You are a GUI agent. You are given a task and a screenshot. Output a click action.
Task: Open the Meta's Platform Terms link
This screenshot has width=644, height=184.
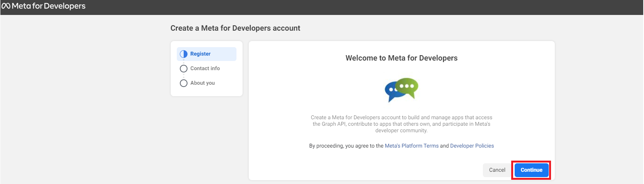[412, 146]
